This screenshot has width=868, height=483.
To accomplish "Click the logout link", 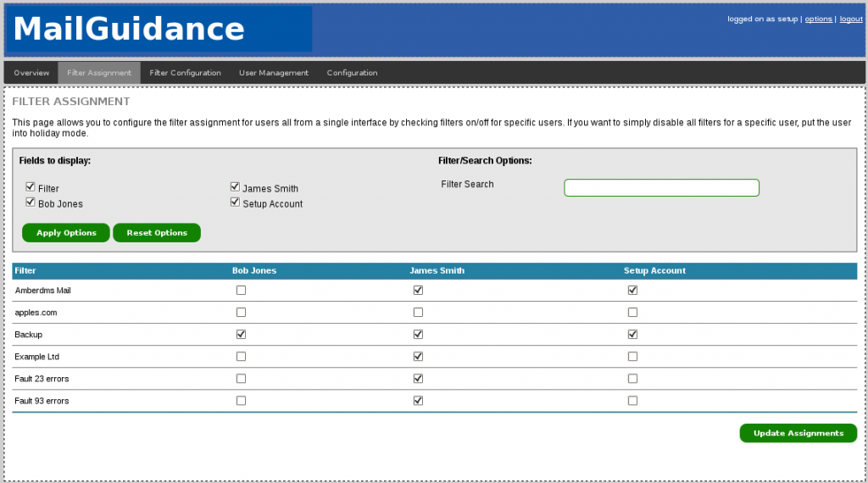I will point(851,19).
